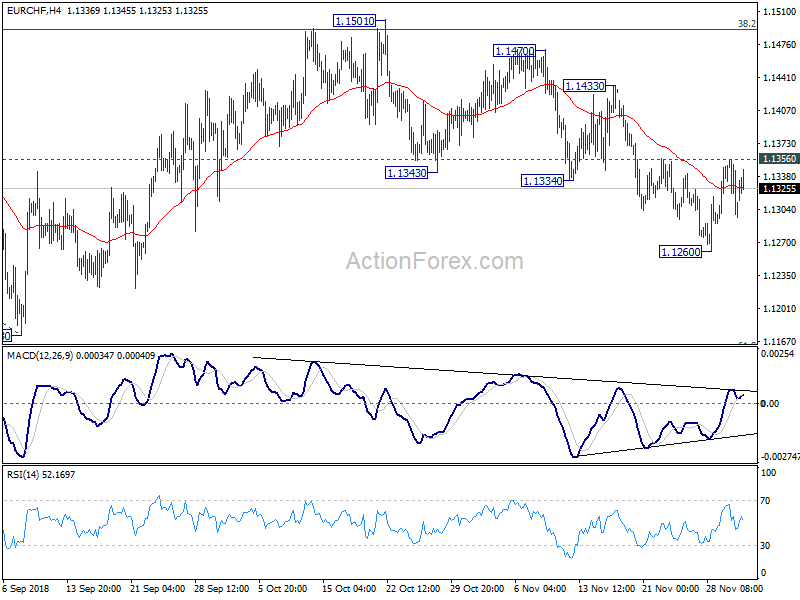The width and height of the screenshot is (800, 600).
Task: Click the 1.14070 price axis value
Action: tap(779, 110)
